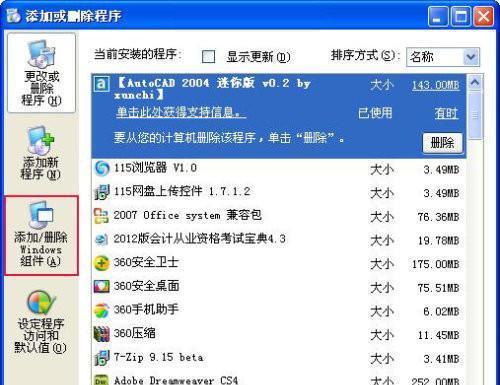Click the 有时 usage frequency link

[446, 113]
